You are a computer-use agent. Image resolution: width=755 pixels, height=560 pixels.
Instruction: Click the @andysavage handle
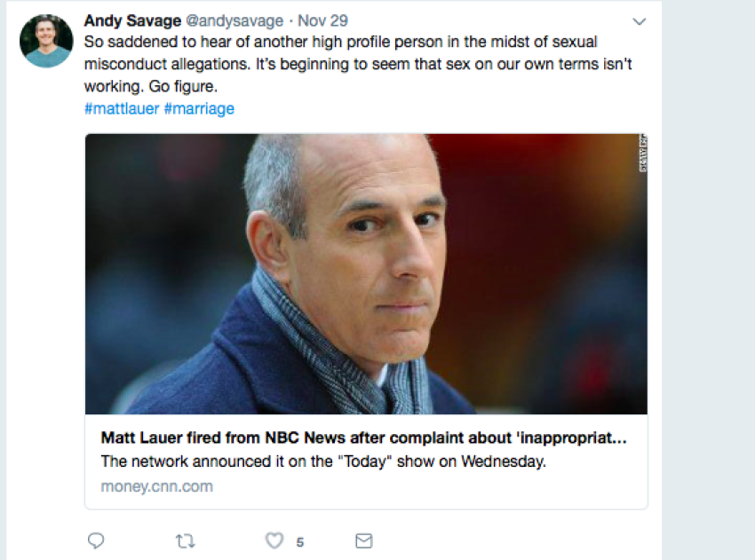point(236,20)
